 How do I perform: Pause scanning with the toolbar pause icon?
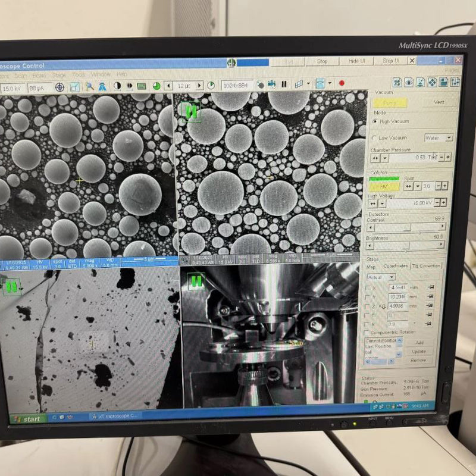(284, 84)
